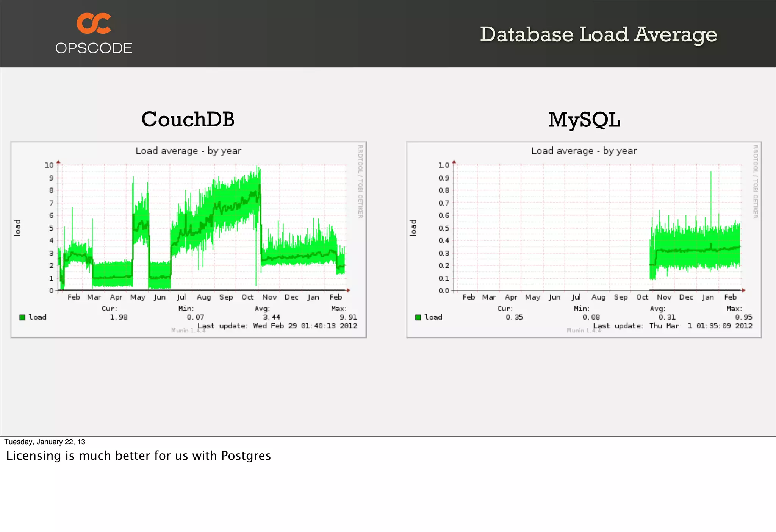Screen dimensions: 776x532
Task: Click the MySQL load average graph
Action: (x=584, y=240)
